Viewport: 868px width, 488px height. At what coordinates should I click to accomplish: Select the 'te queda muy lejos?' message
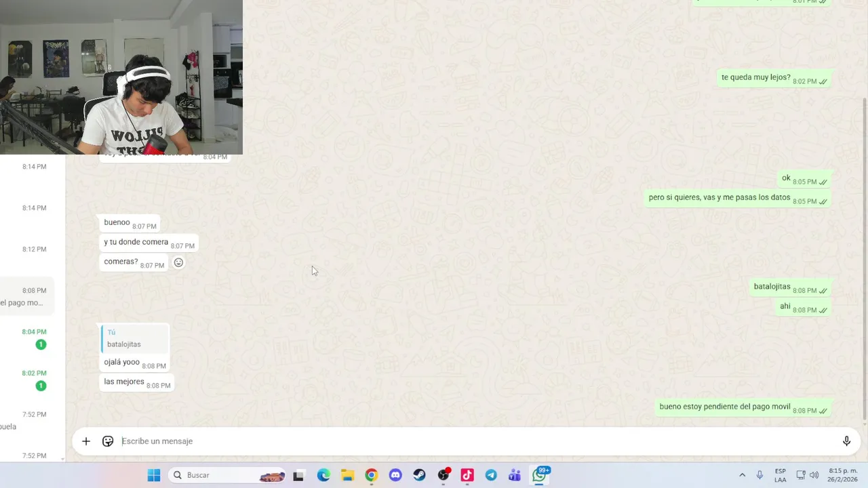(x=774, y=79)
